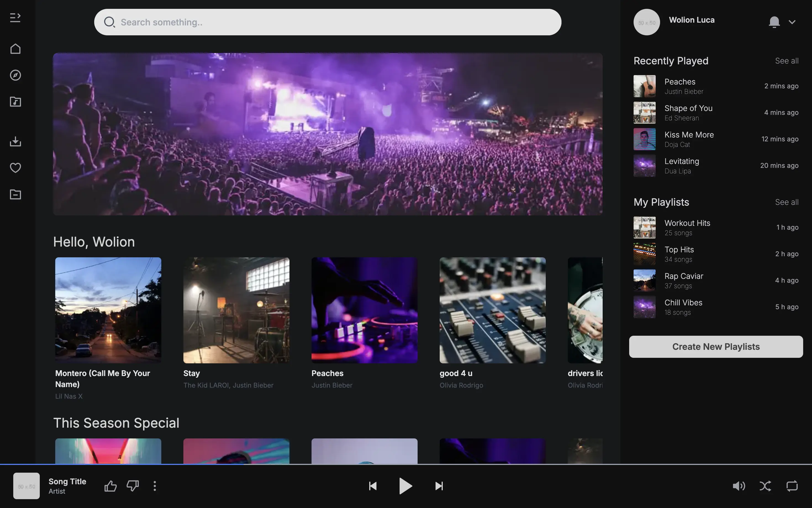
Task: Click the concert hero banner
Action: click(328, 134)
